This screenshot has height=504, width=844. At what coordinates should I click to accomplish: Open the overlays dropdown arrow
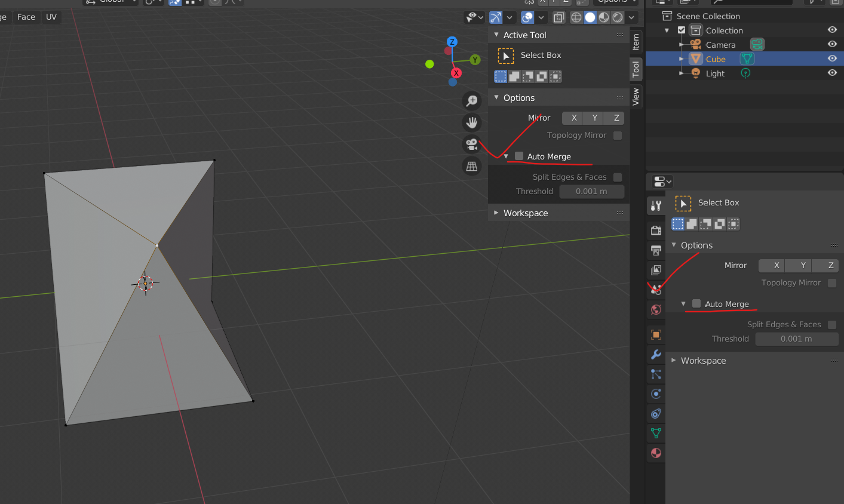pos(541,17)
